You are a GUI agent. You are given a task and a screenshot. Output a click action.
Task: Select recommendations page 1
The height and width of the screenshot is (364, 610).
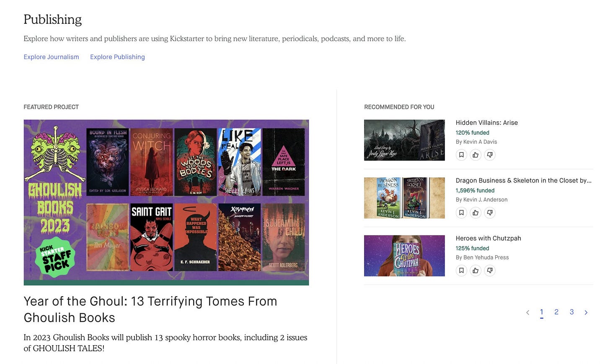542,312
